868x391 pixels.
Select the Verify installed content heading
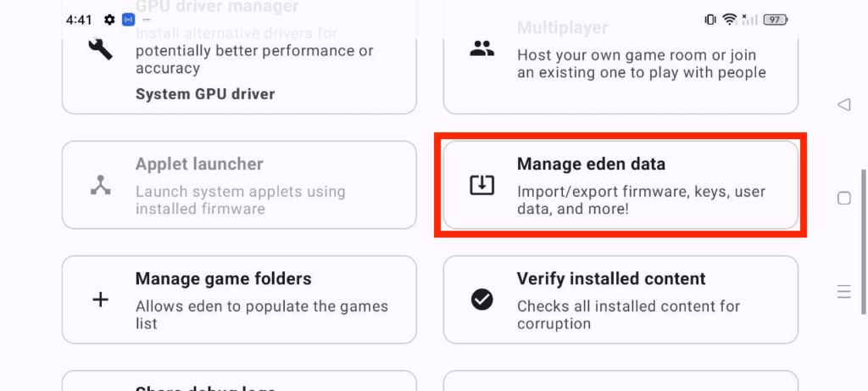coord(611,278)
